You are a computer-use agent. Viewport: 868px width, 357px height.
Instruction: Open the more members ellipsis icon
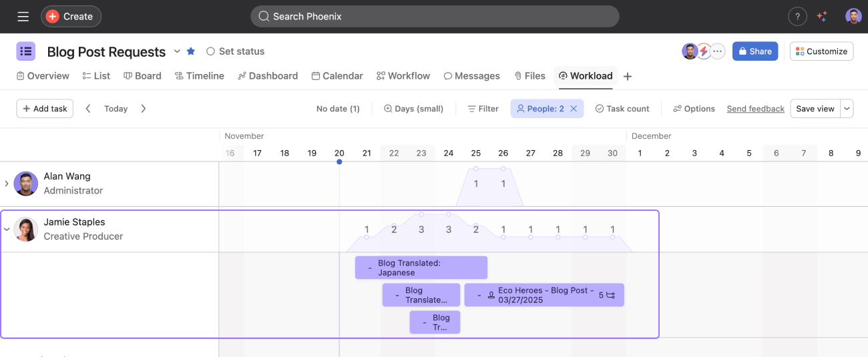[x=718, y=51]
